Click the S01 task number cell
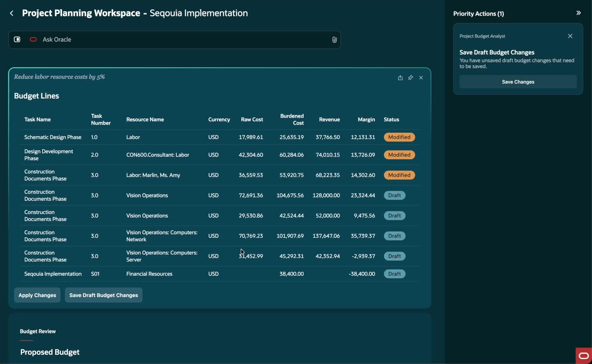 point(95,274)
